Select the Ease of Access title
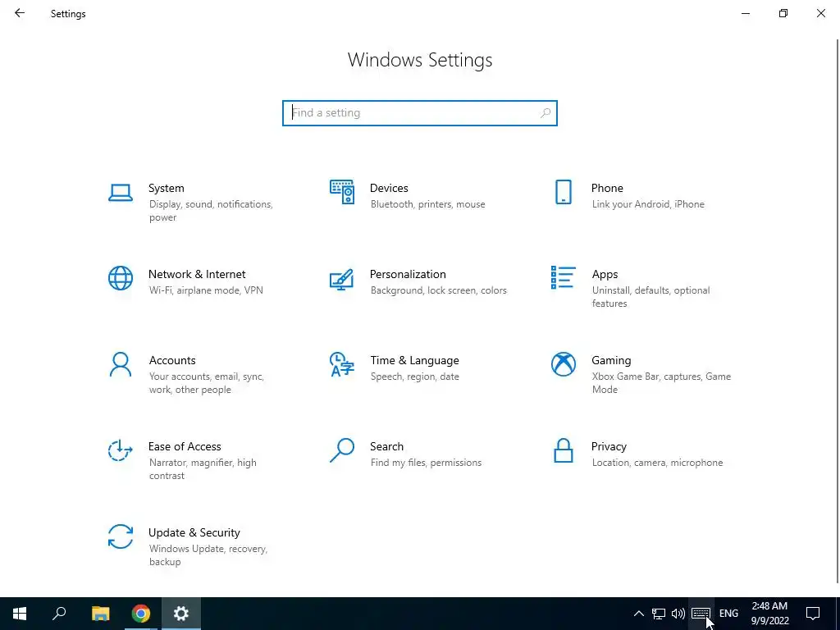Screen dimensions: 840x630 [x=185, y=447]
